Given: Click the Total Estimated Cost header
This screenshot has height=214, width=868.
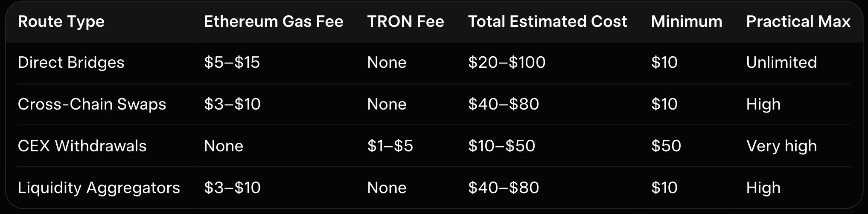Looking at the screenshot, I should coord(547,22).
